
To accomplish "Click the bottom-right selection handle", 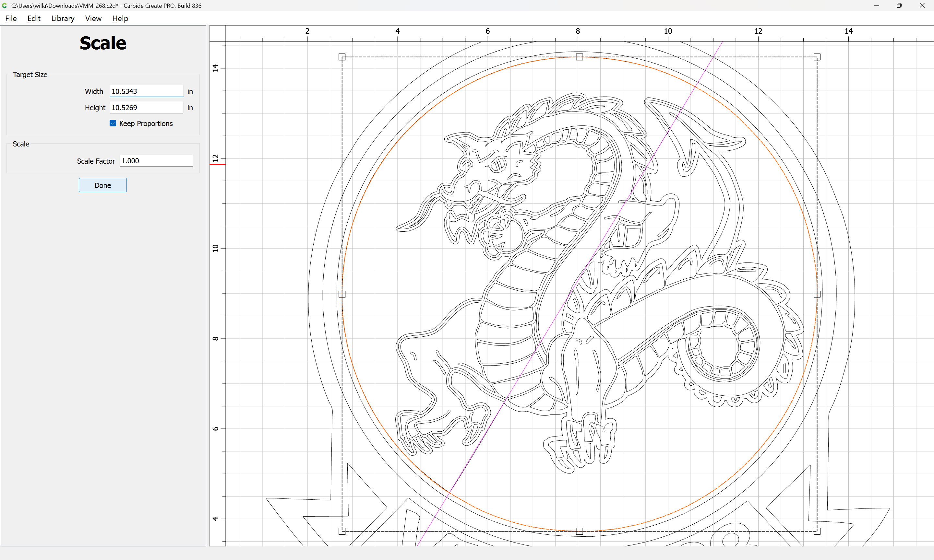I will (817, 531).
